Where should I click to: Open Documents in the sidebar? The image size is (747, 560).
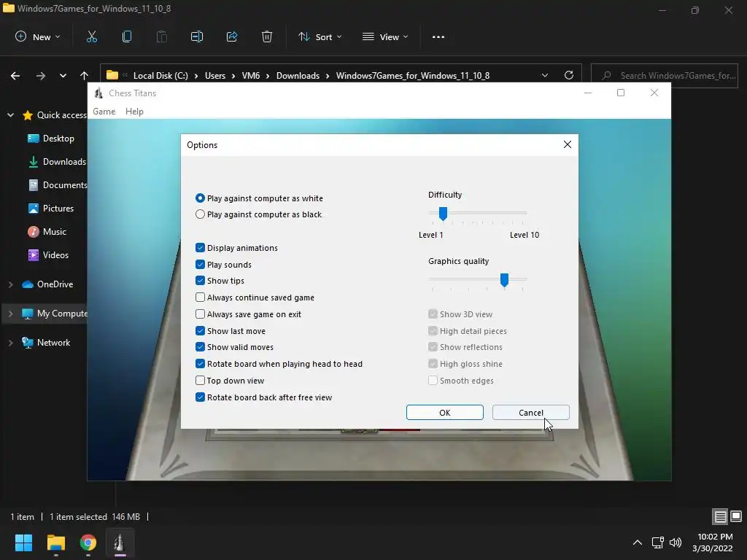point(58,184)
